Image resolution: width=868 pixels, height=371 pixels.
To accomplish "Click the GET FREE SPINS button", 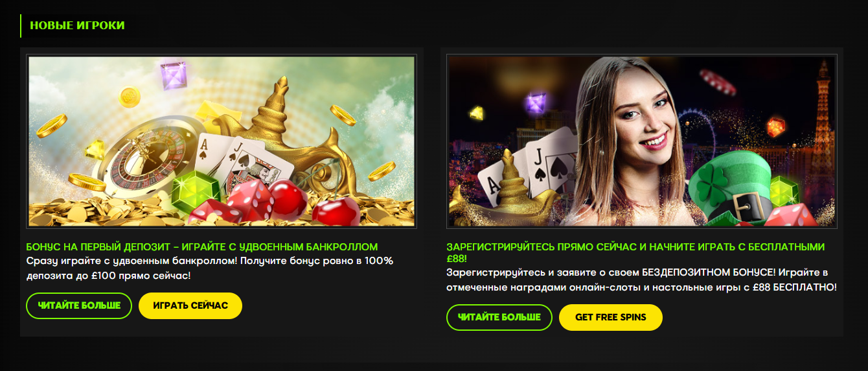I will [611, 317].
